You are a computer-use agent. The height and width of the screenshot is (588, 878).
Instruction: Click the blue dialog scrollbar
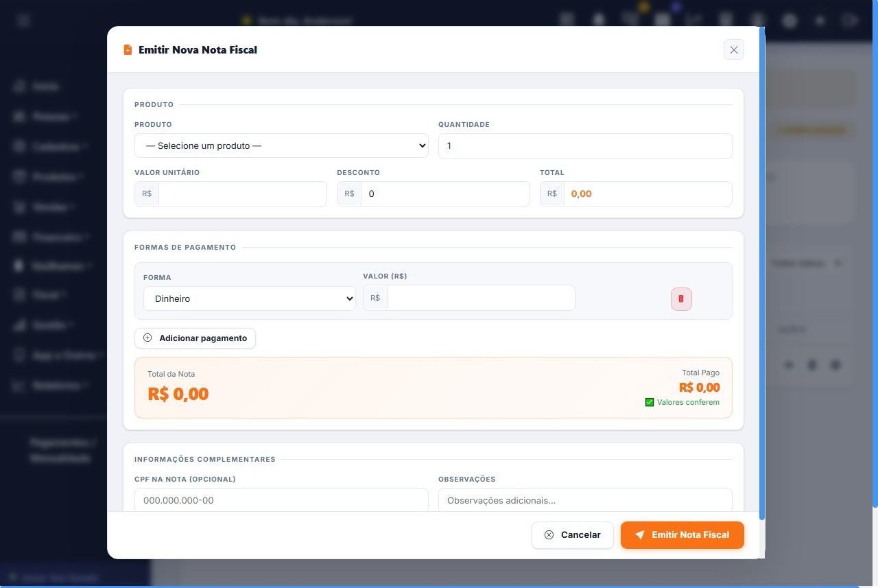[x=762, y=274]
